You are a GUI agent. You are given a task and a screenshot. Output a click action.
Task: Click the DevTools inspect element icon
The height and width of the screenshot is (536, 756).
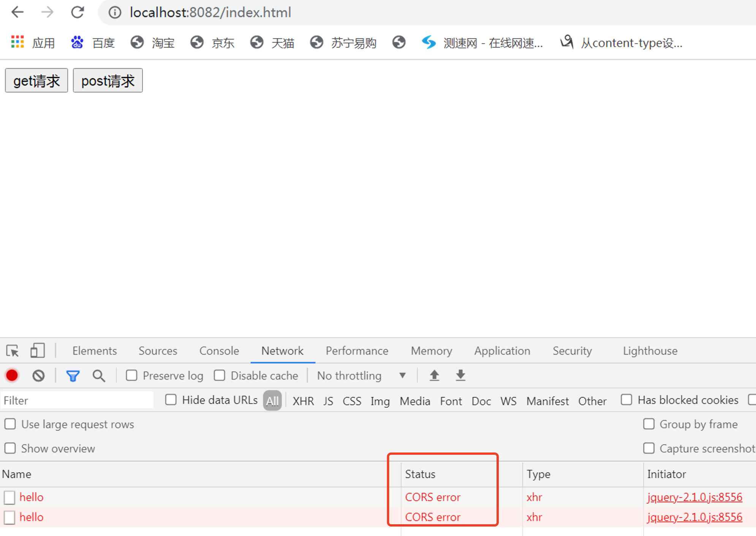(x=12, y=351)
